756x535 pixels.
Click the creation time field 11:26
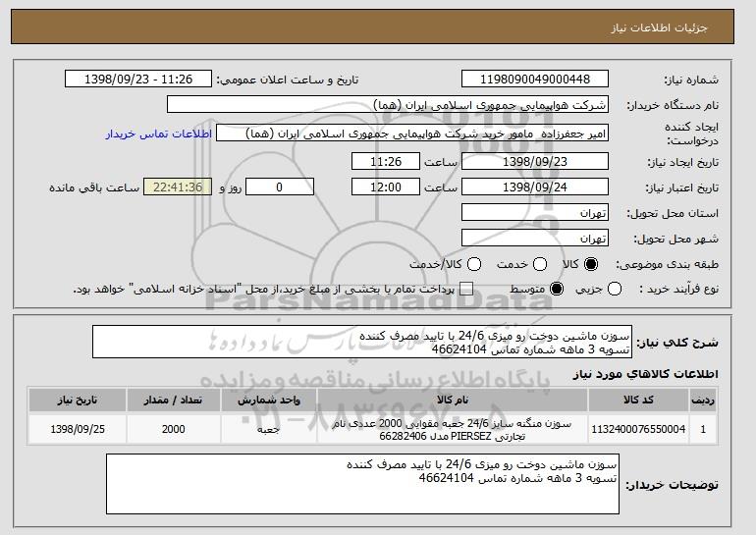tap(386, 161)
